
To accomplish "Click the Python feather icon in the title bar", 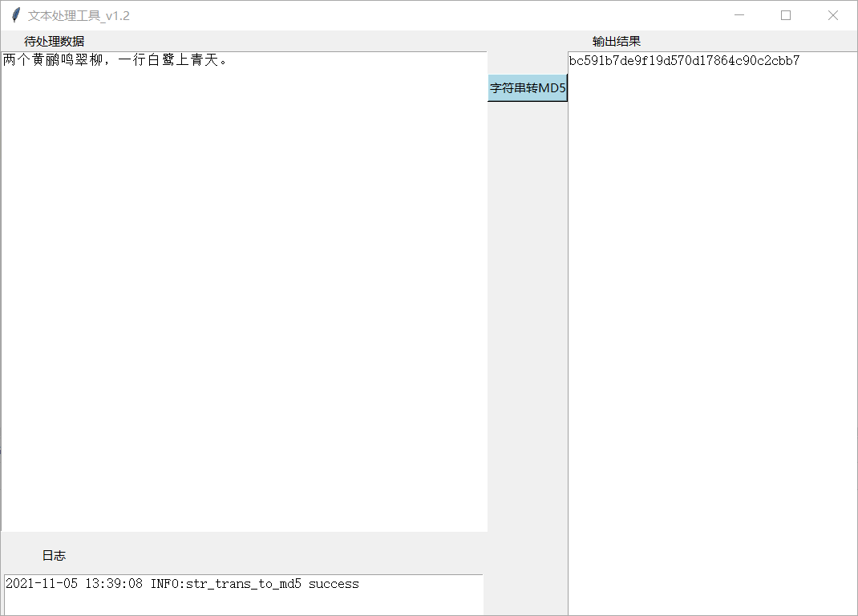I will (x=14, y=14).
